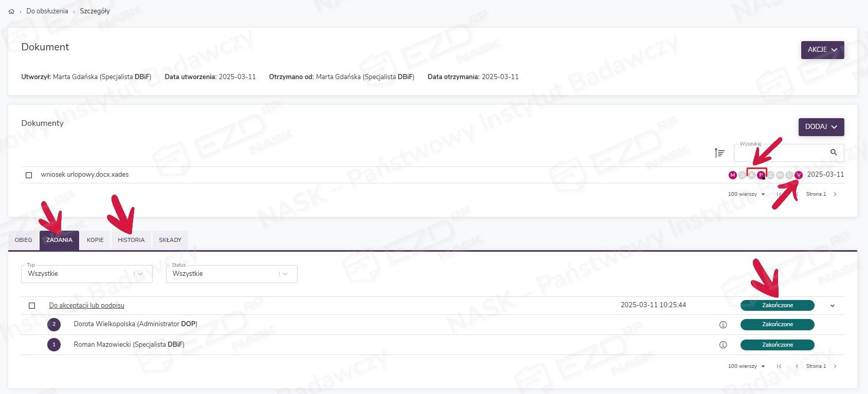
Task: Click the magenta P badge on document row
Action: click(761, 175)
